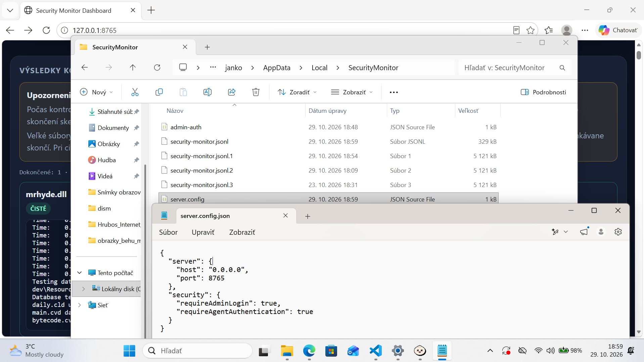This screenshot has height=362, width=644.
Task: Click the Share icon in Explorer toolbar
Action: coord(232,92)
